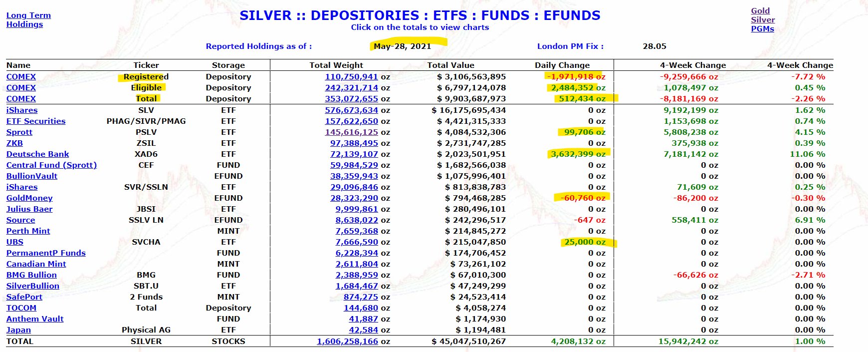View chart for UBS total 7,666,590

(357, 242)
